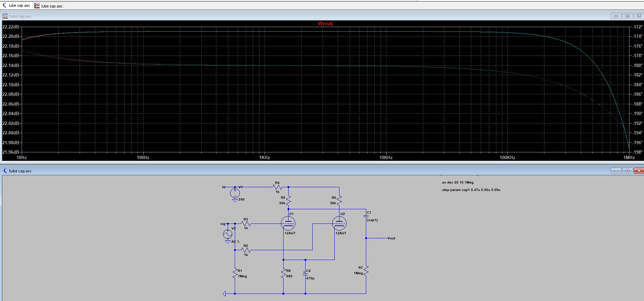The width and height of the screenshot is (644, 301).
Task: Select resistor R3 1k symbol
Action: [x=246, y=223]
